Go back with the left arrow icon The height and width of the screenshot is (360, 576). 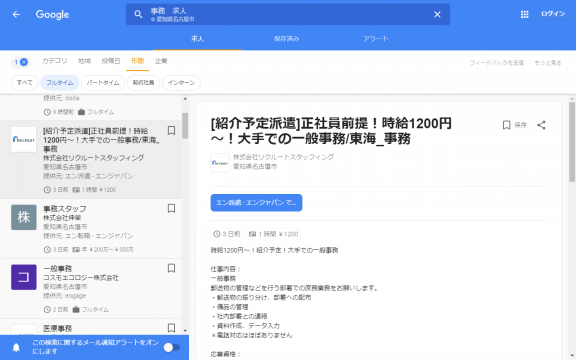[x=16, y=14]
